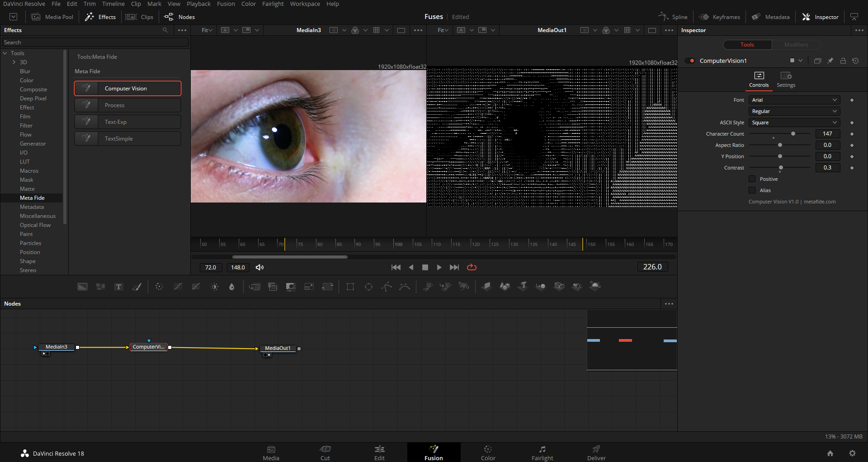The image size is (868, 462).
Task: Enable the Positive checkbox
Action: [x=752, y=179]
